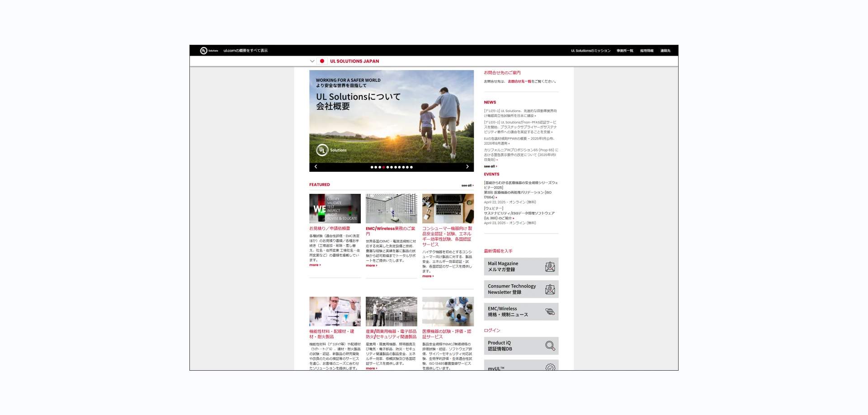Open UL Solutionsのミッション menu item
This screenshot has width=868, height=415.
pos(590,51)
